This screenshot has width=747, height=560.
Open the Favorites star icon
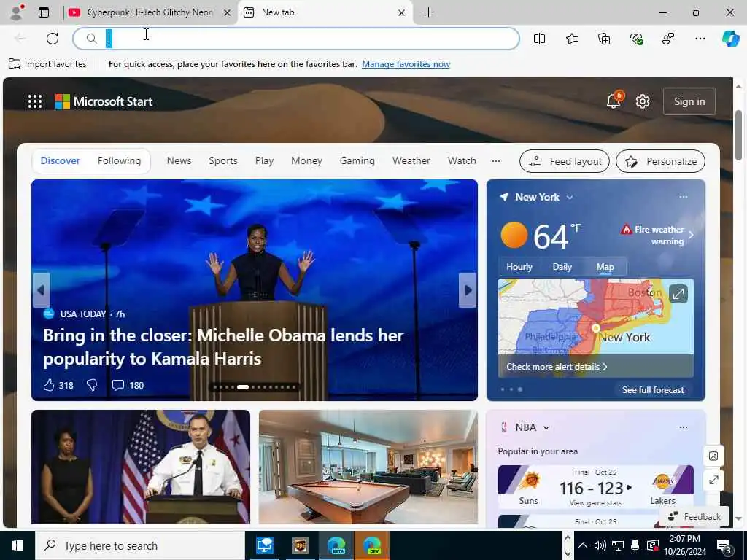click(x=572, y=39)
